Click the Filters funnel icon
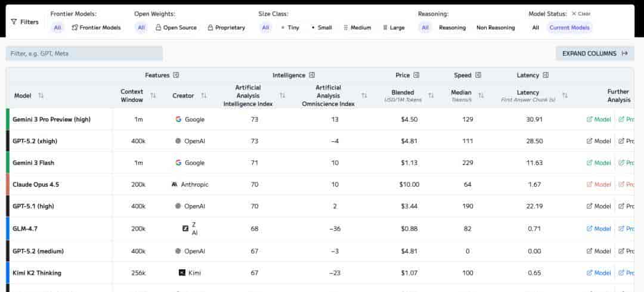This screenshot has width=644, height=292. [14, 22]
